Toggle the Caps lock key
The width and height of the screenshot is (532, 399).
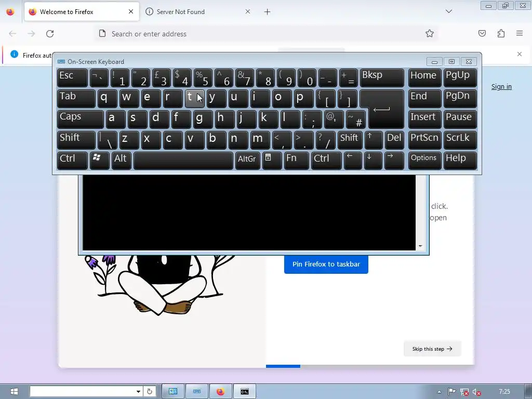[x=80, y=119]
